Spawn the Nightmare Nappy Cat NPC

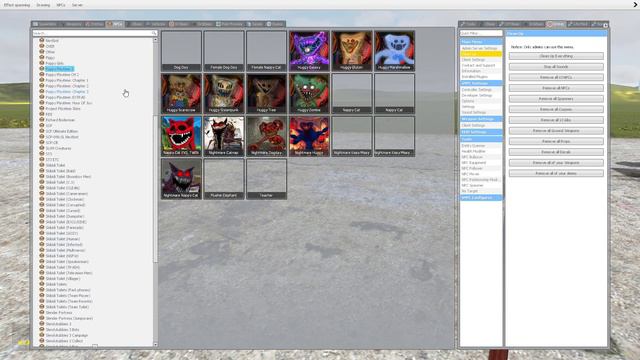pos(181,179)
